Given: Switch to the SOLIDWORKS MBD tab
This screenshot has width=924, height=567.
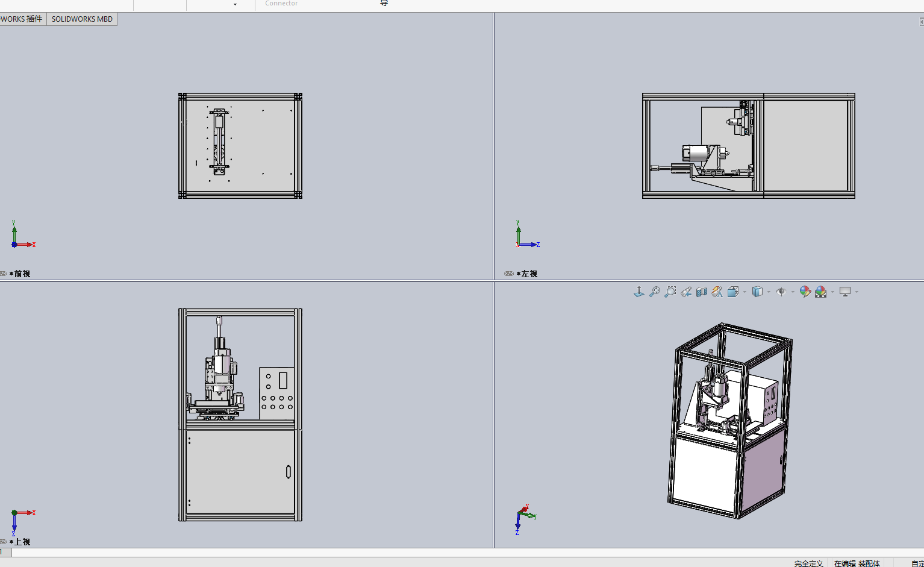Looking at the screenshot, I should [x=82, y=19].
